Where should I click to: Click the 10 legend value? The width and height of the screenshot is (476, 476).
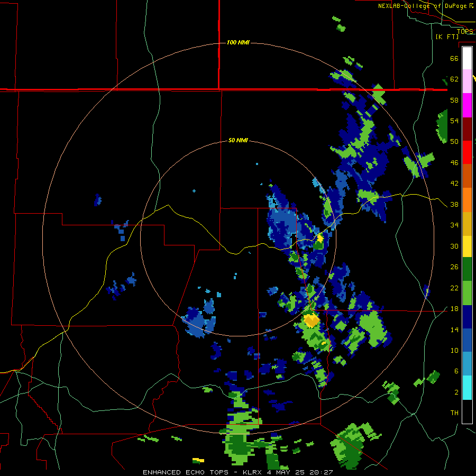[454, 350]
